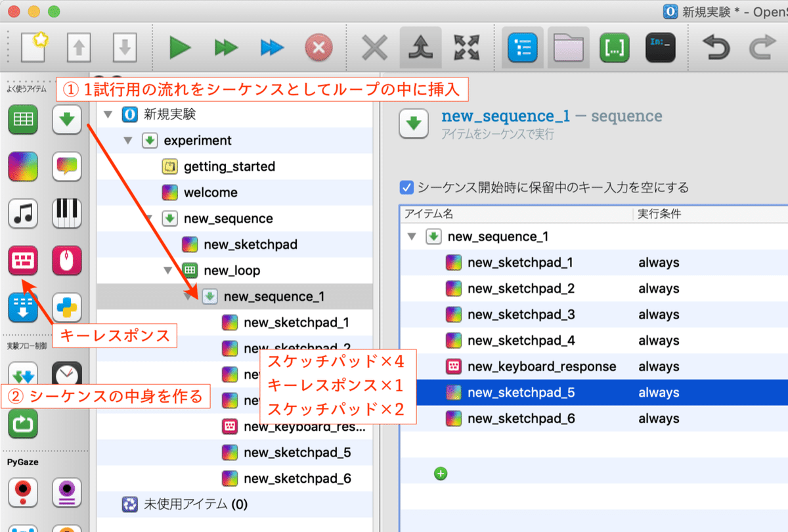Run experiment in window with double green arrows
This screenshot has height=532, width=788.
tap(226, 47)
